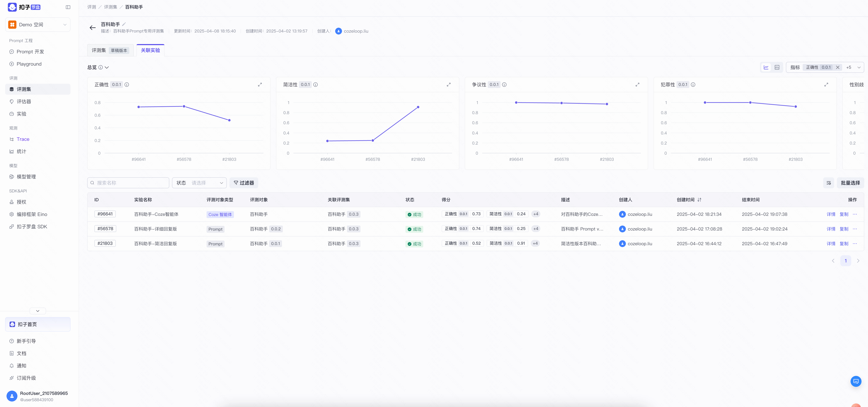
Task: Open the 状态 filter dropdown
Action: coord(199,183)
